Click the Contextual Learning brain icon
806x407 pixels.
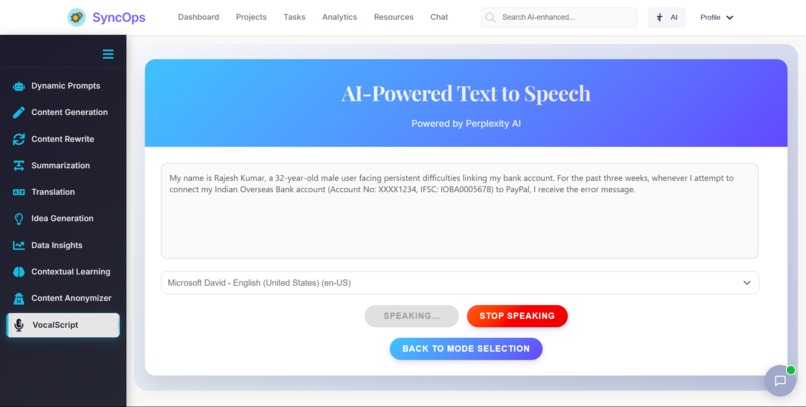click(19, 272)
